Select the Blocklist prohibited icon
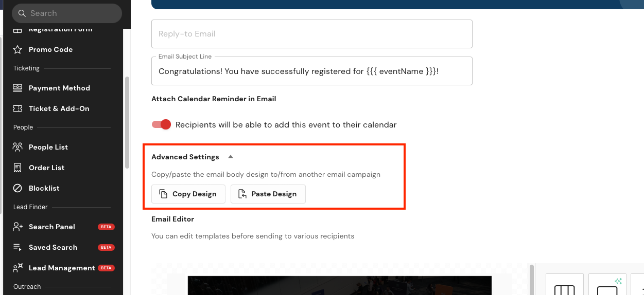This screenshot has height=295, width=644. point(18,188)
